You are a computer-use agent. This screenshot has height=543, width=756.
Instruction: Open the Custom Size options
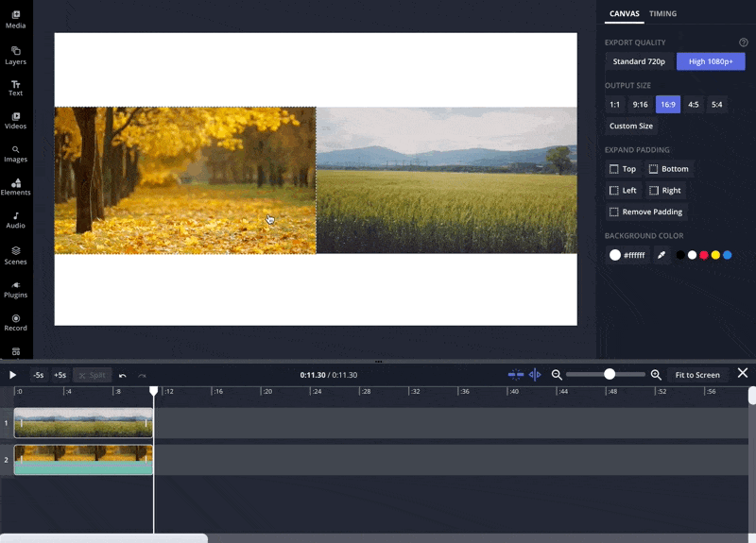click(630, 126)
